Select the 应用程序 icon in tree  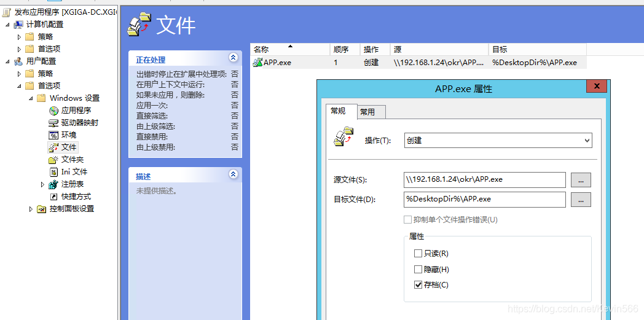pyautogui.click(x=54, y=111)
